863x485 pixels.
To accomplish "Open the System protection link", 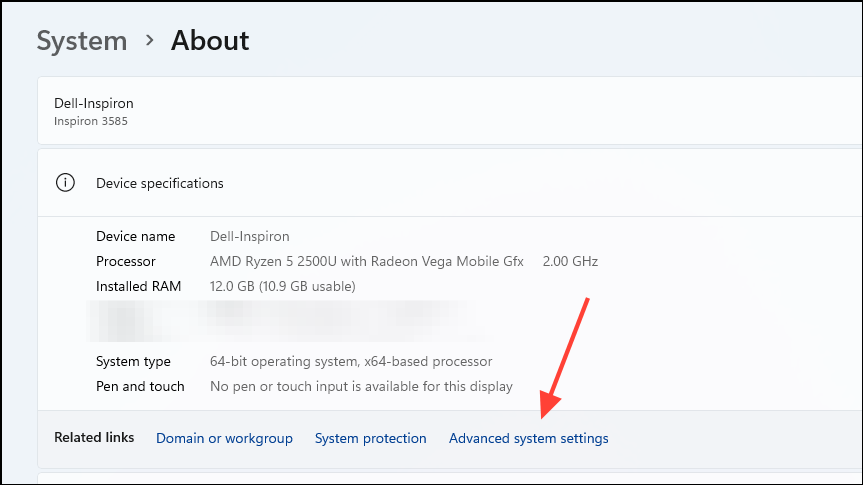I will pyautogui.click(x=370, y=438).
